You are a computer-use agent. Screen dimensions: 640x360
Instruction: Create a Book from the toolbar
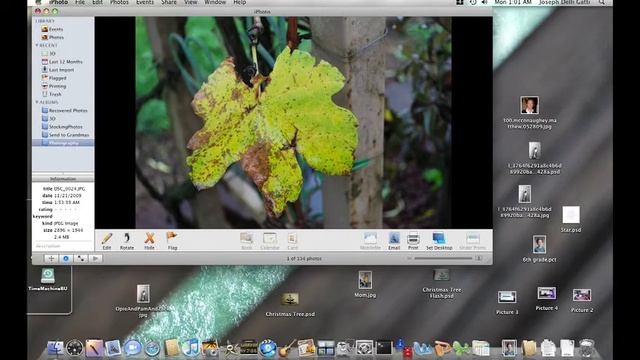pyautogui.click(x=247, y=241)
